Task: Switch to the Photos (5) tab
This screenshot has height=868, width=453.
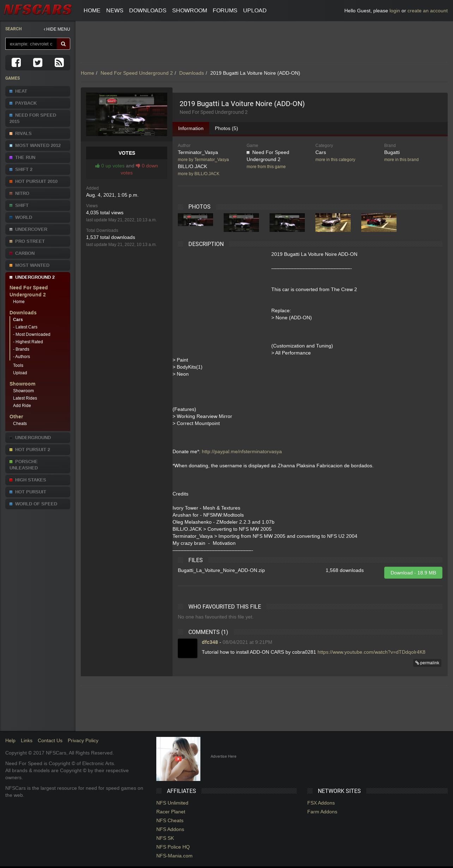Action: tap(226, 129)
